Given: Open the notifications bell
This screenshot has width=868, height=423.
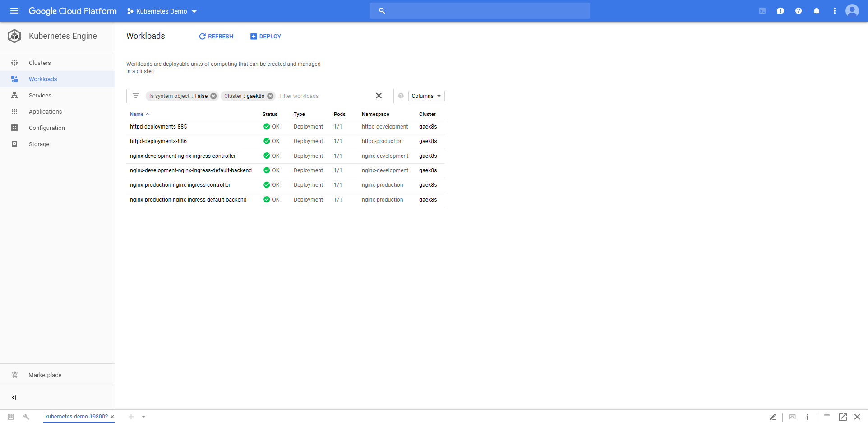Looking at the screenshot, I should tap(816, 11).
